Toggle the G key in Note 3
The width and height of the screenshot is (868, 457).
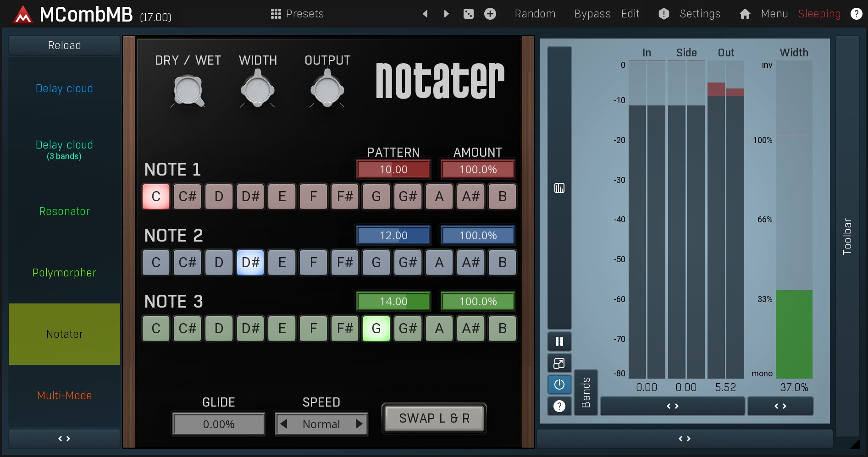pyautogui.click(x=376, y=329)
